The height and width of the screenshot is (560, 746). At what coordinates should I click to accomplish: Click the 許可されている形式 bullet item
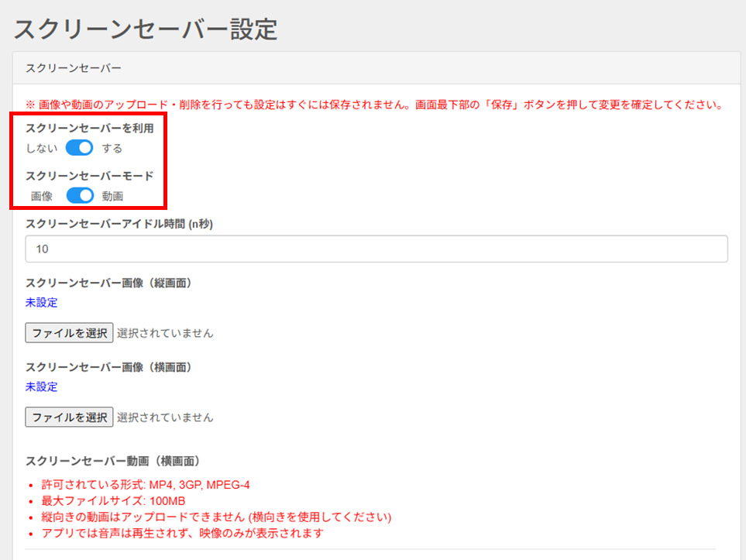[146, 485]
